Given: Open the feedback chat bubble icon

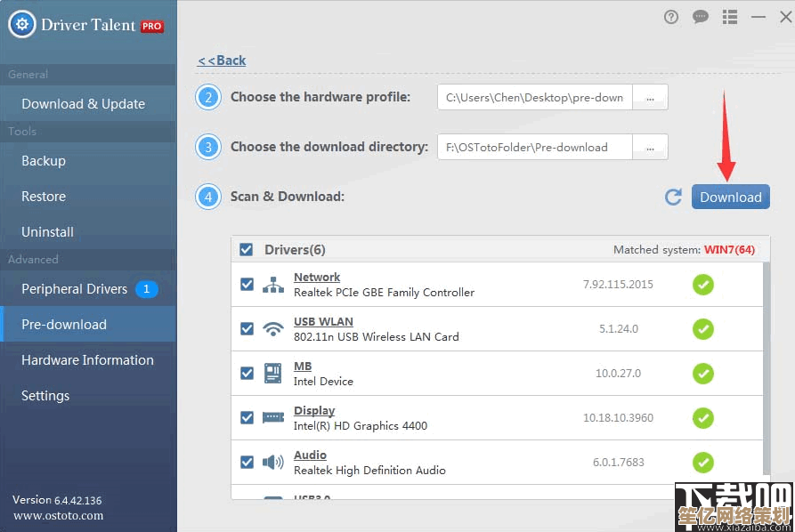Looking at the screenshot, I should (701, 17).
